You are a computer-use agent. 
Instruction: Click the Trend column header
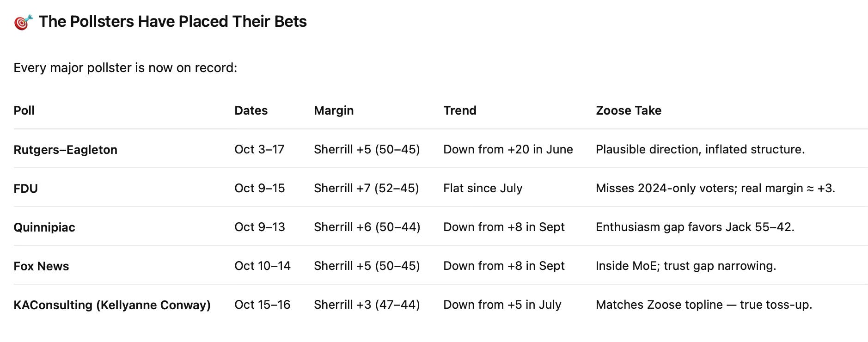click(460, 110)
